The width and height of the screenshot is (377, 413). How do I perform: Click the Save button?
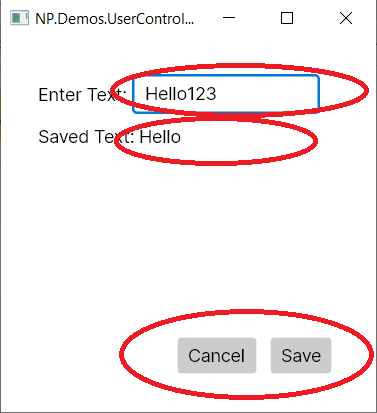[x=301, y=355]
